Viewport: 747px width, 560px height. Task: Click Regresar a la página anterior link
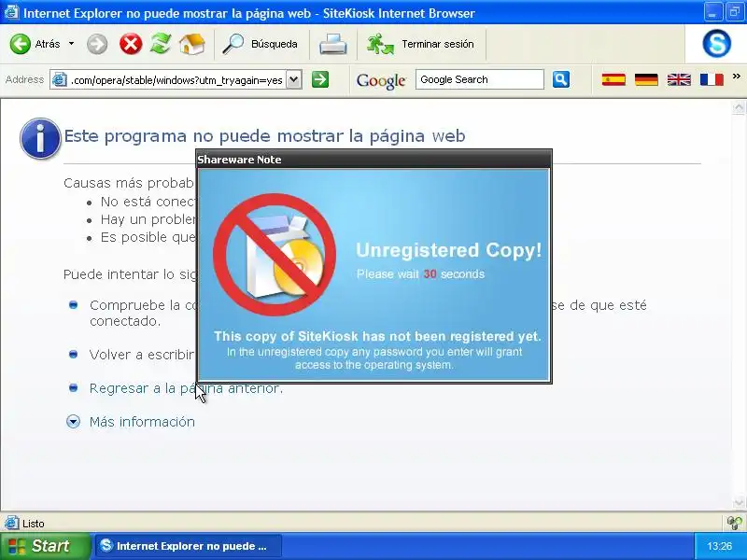point(186,388)
